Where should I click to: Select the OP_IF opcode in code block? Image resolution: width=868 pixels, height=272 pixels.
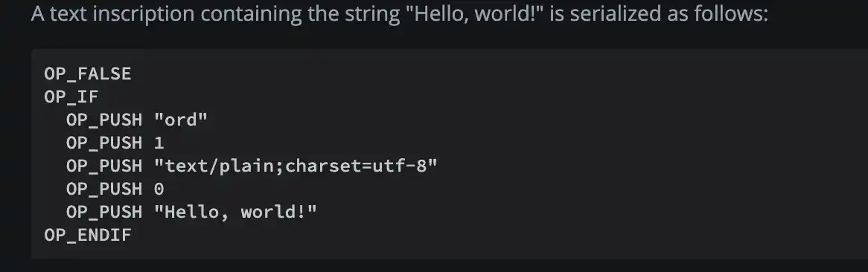pyautogui.click(x=71, y=97)
